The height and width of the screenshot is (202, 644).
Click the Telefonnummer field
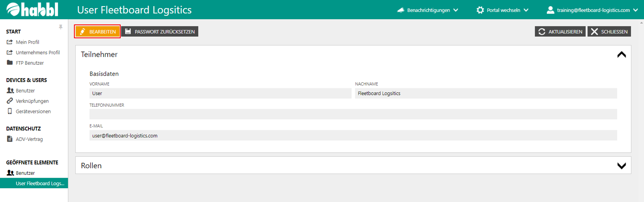(x=353, y=114)
